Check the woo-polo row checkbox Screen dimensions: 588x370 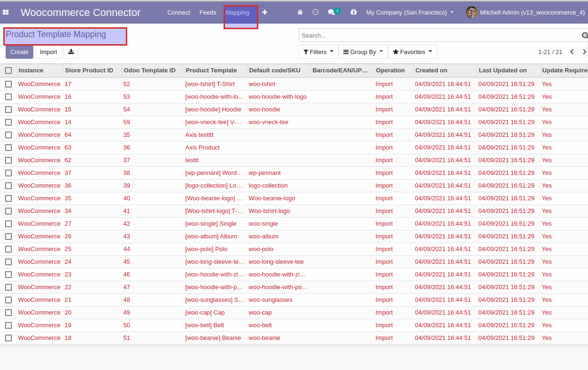[8, 249]
